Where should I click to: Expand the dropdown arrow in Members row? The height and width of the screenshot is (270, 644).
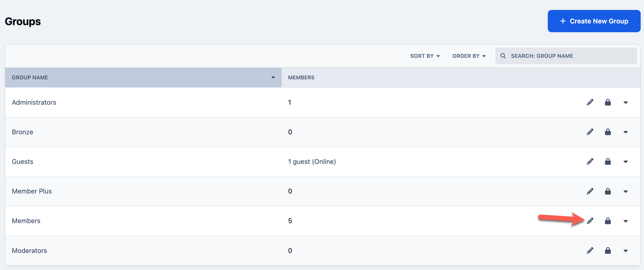pos(626,221)
